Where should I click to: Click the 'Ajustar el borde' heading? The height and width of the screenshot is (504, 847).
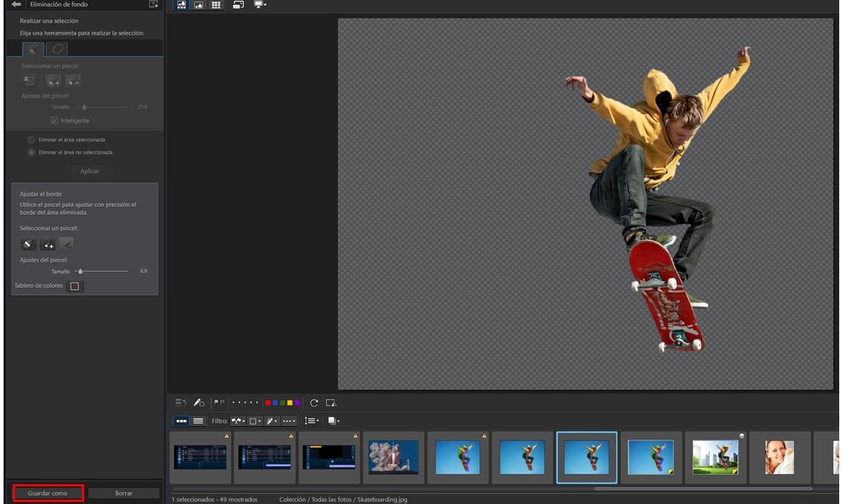[41, 194]
